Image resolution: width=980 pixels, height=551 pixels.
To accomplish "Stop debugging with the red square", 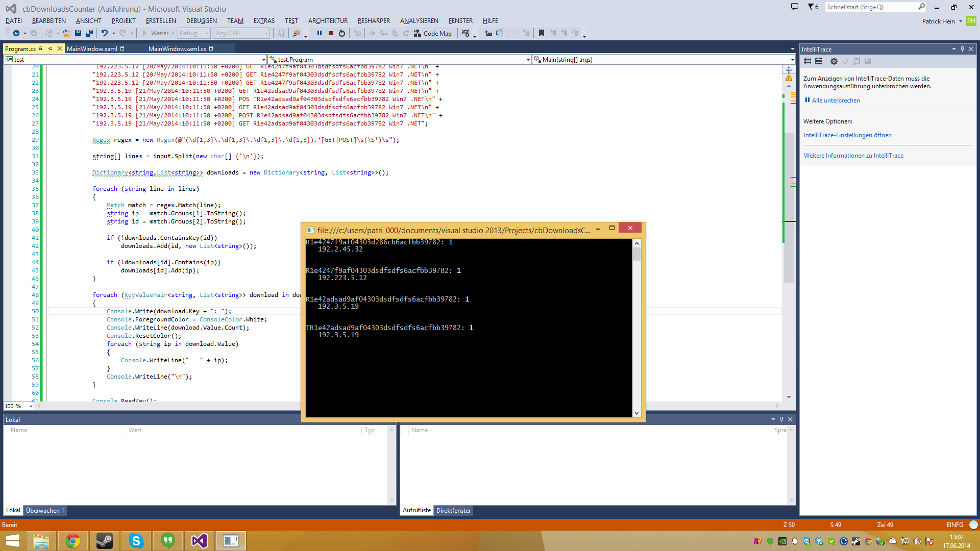I will 331,33.
